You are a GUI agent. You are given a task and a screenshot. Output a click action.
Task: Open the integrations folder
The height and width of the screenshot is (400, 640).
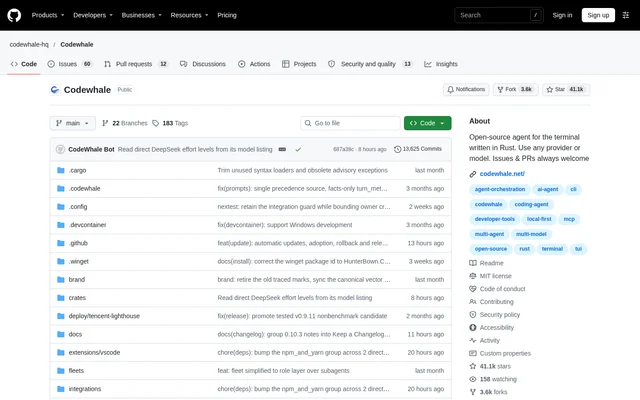(x=84, y=389)
